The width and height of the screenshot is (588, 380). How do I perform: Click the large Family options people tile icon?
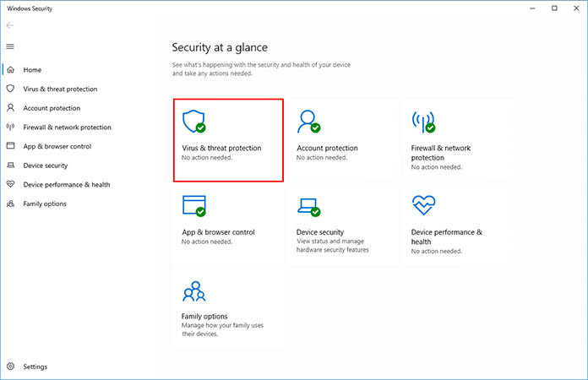pyautogui.click(x=193, y=291)
